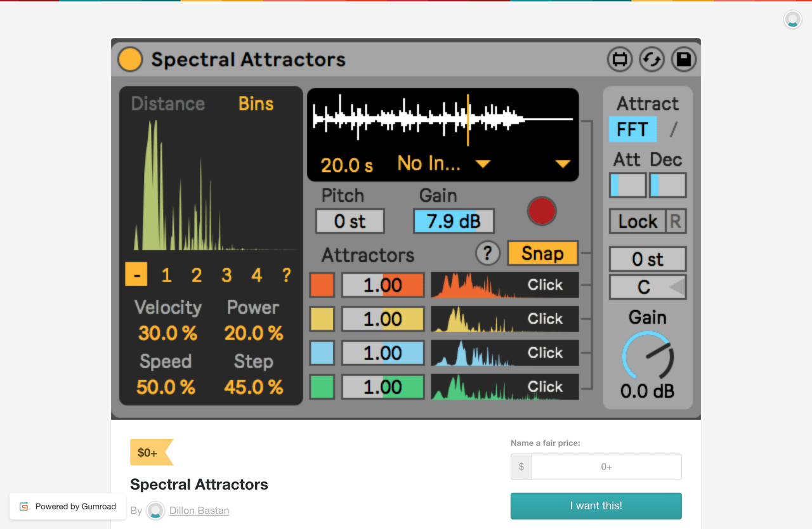This screenshot has height=529, width=812.
Task: Click the frame view icon in title bar
Action: 620,59
